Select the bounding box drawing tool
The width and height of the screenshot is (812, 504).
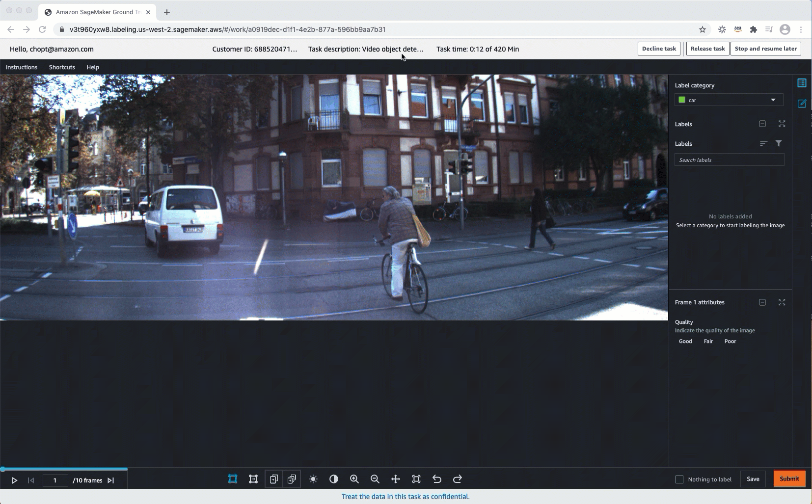click(232, 479)
